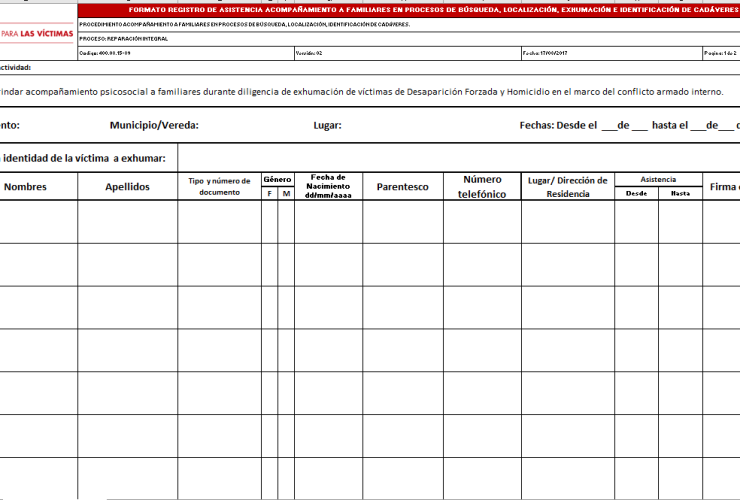The image size is (740, 500).
Task: Select the 'Lugar/ Dirección de Residencia' header
Action: click(568, 187)
